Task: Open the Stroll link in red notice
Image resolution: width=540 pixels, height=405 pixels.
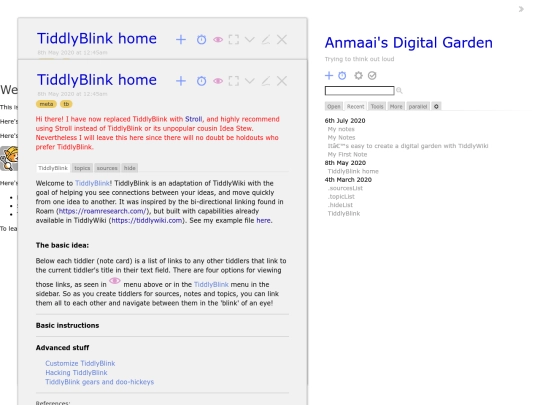Action: (x=194, y=119)
